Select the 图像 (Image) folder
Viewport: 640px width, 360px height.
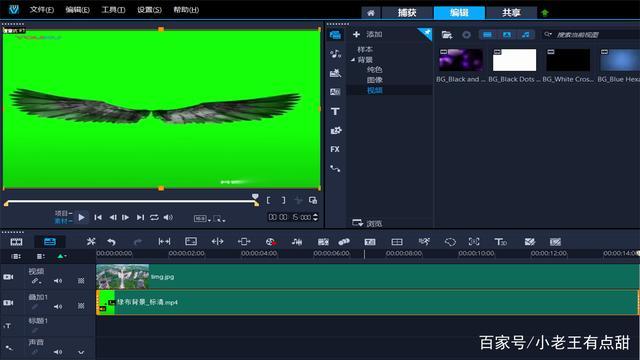click(374, 80)
